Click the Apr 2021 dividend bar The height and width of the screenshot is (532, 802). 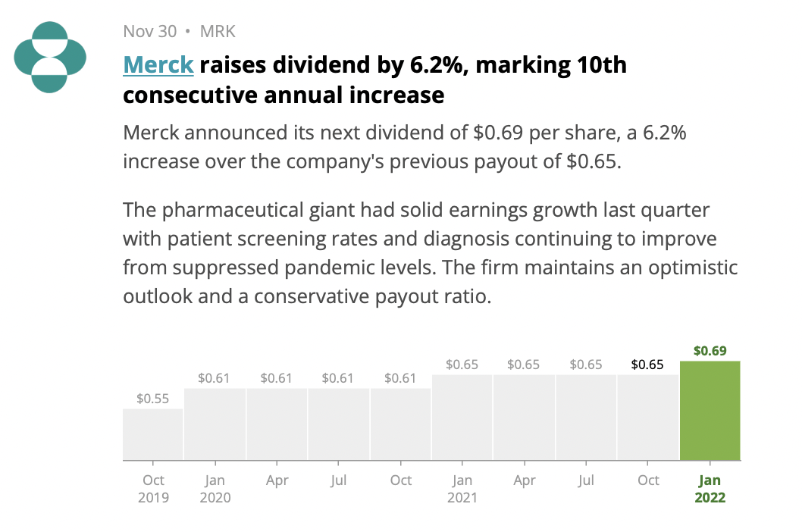point(525,418)
